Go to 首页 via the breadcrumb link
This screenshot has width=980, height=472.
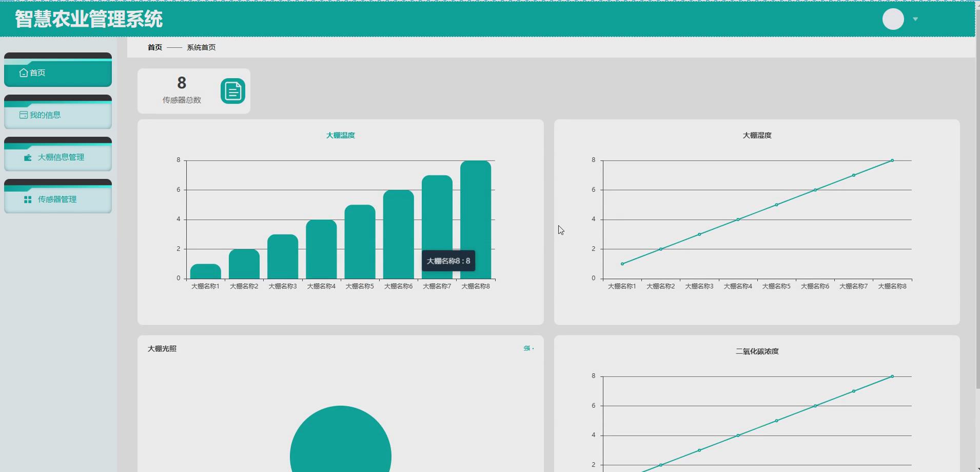click(x=155, y=47)
